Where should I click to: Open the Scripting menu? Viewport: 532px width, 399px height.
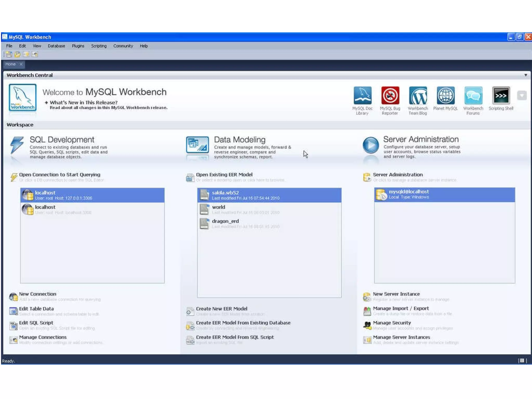pyautogui.click(x=99, y=46)
